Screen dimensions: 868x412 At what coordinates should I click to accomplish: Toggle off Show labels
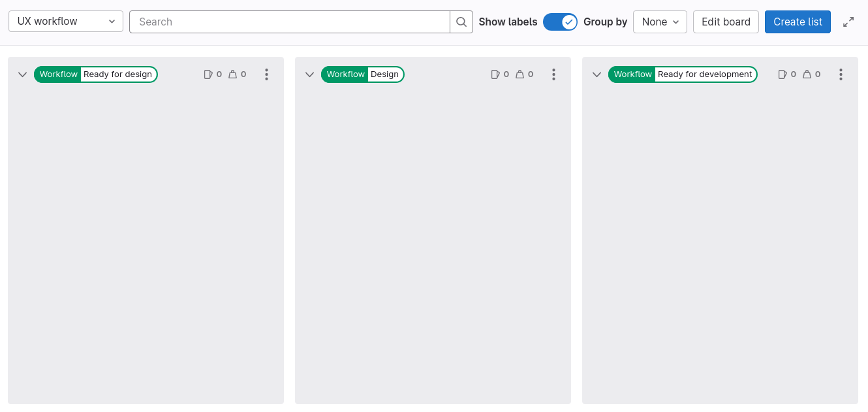click(x=560, y=22)
